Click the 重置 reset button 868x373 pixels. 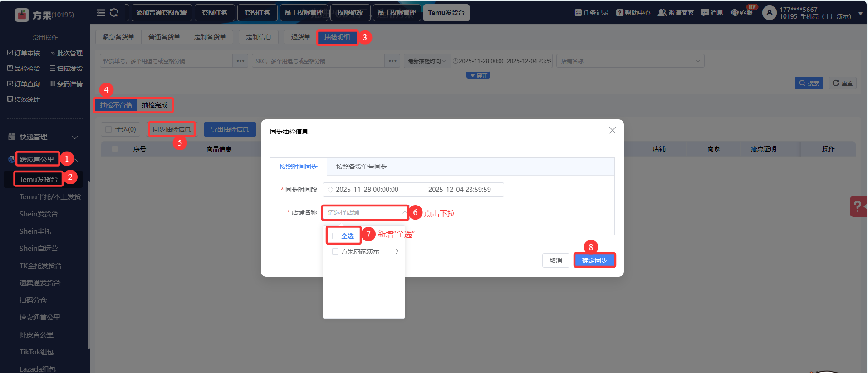[x=843, y=83]
